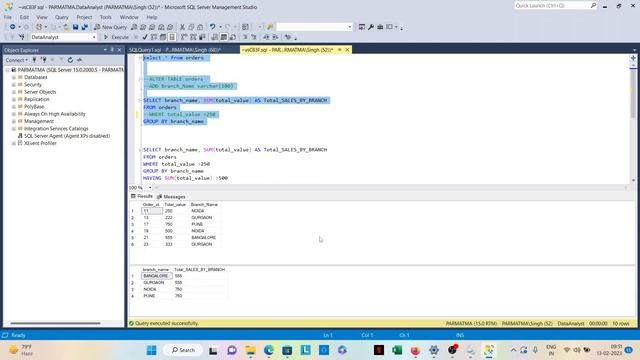640x360 pixels.
Task: Click the Order_id cell with value 11
Action: pyautogui.click(x=152, y=211)
